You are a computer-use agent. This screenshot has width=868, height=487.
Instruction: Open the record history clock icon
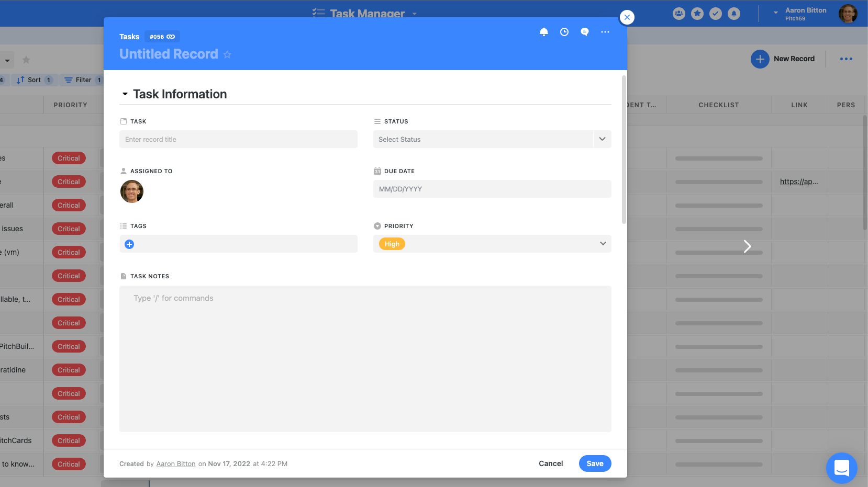564,32
